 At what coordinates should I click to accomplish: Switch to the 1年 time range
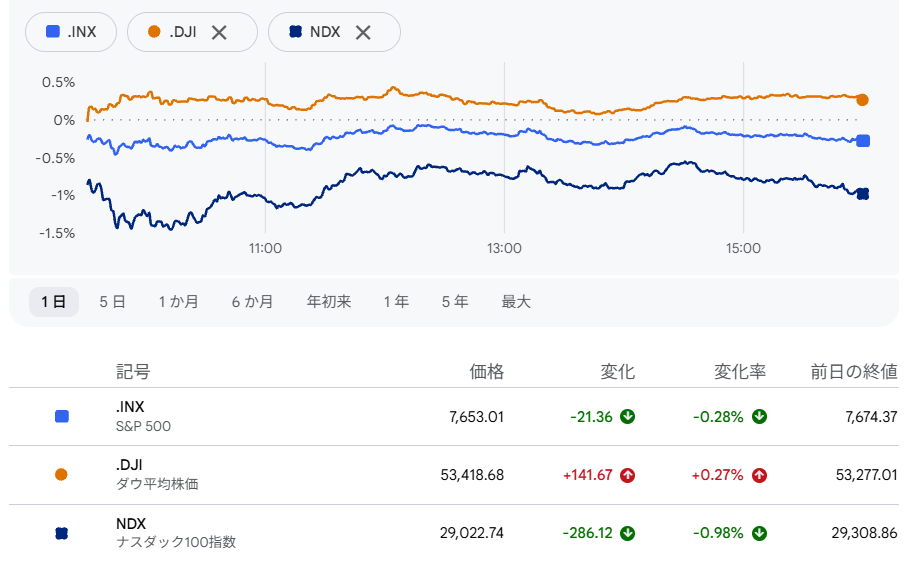pos(396,302)
